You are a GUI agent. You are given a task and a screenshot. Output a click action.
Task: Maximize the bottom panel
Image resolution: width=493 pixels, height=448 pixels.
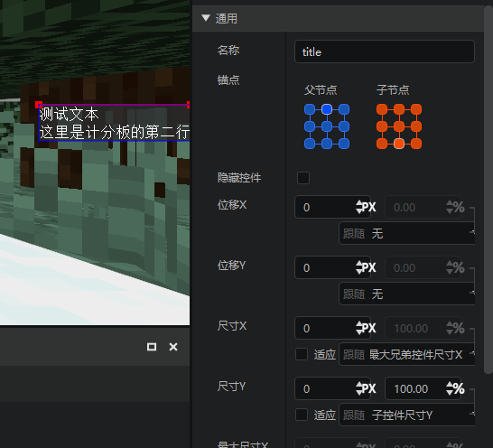click(x=152, y=347)
